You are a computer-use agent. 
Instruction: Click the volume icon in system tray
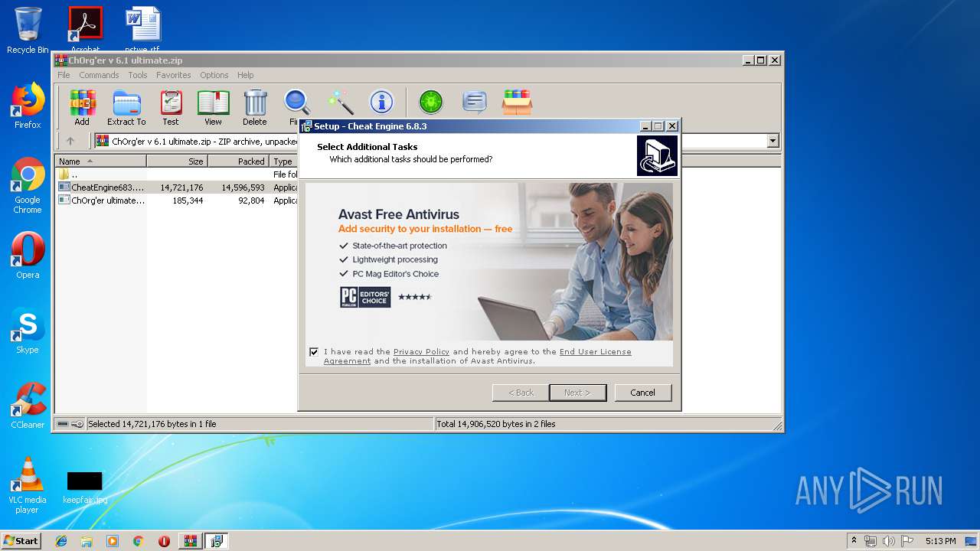[x=889, y=541]
